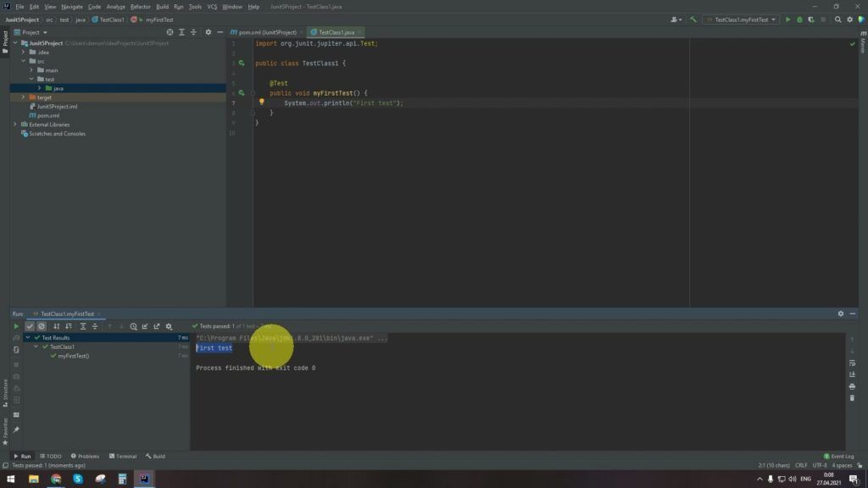Open the Refactor menu

tap(140, 7)
